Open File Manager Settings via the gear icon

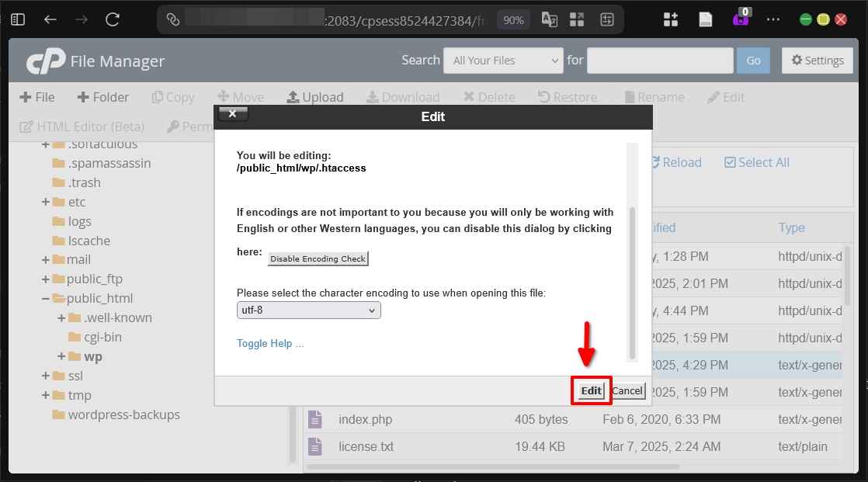tap(817, 60)
